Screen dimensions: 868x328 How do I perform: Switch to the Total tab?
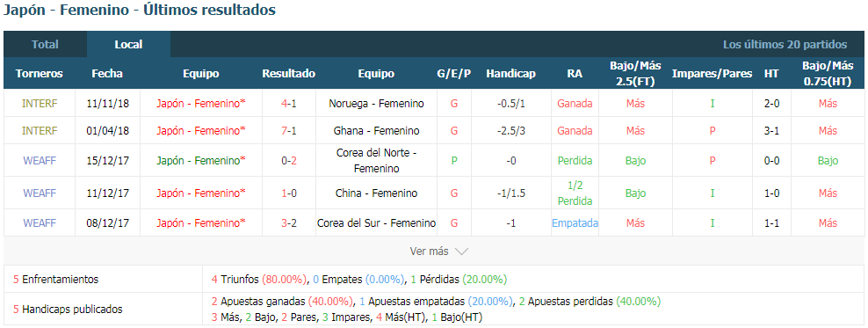[x=45, y=44]
